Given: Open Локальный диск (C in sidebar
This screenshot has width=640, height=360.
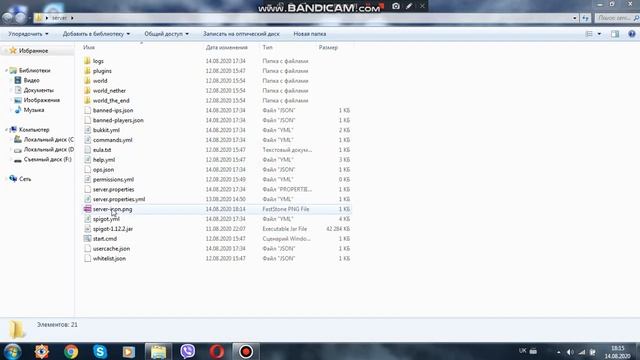Looking at the screenshot, I should (x=49, y=140).
